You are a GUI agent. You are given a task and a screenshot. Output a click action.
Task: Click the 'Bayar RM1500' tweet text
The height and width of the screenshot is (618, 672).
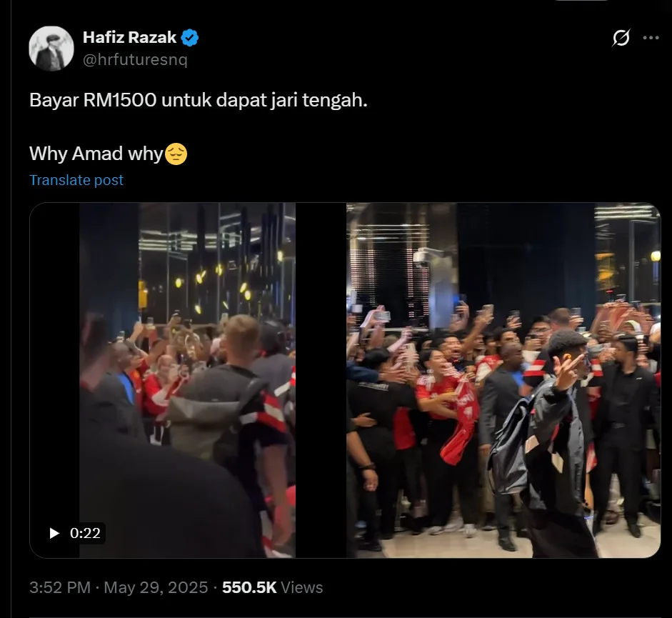point(199,100)
